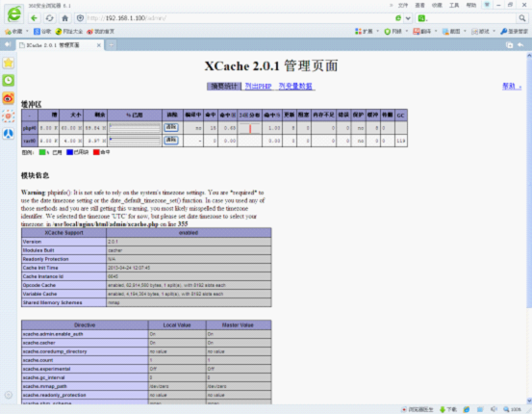The width and height of the screenshot is (532, 414).
Task: Open the 浏览器医生 status bar item
Action: (418, 409)
